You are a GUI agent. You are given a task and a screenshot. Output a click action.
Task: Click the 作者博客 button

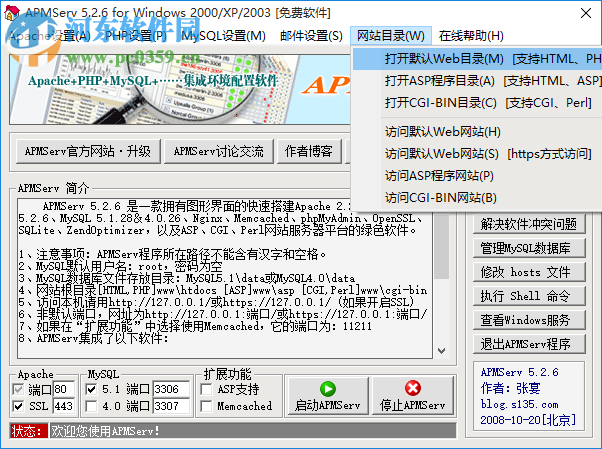point(309,151)
